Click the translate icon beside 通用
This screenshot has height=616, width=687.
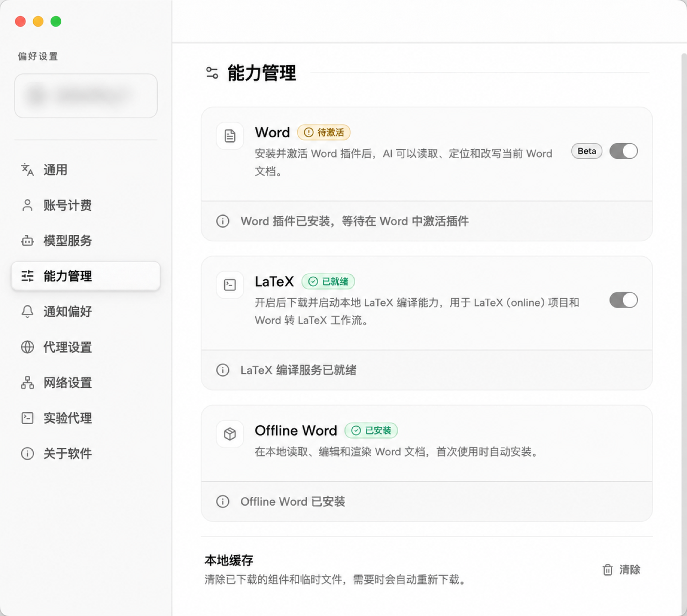coord(27,170)
